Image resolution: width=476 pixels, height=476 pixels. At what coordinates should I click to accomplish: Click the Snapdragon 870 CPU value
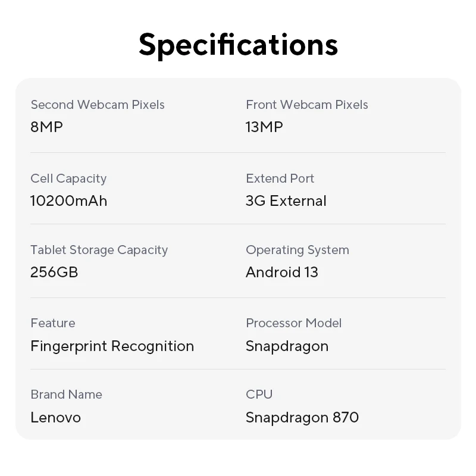pyautogui.click(x=302, y=418)
